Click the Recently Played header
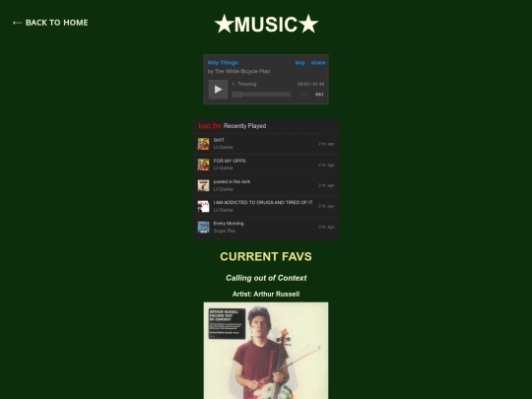The width and height of the screenshot is (532, 399). click(244, 126)
